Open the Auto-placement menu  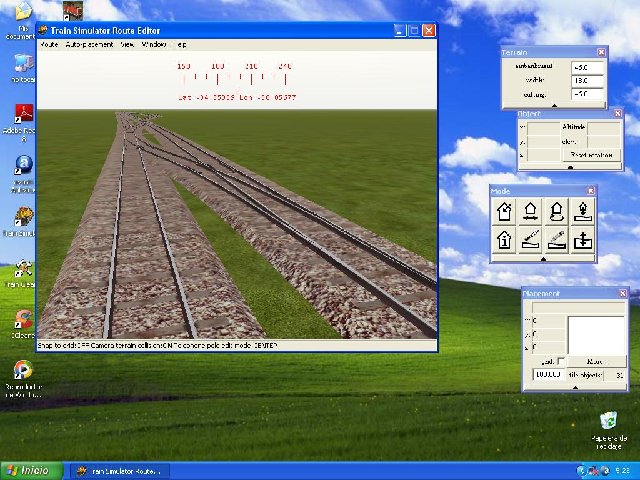click(90, 45)
